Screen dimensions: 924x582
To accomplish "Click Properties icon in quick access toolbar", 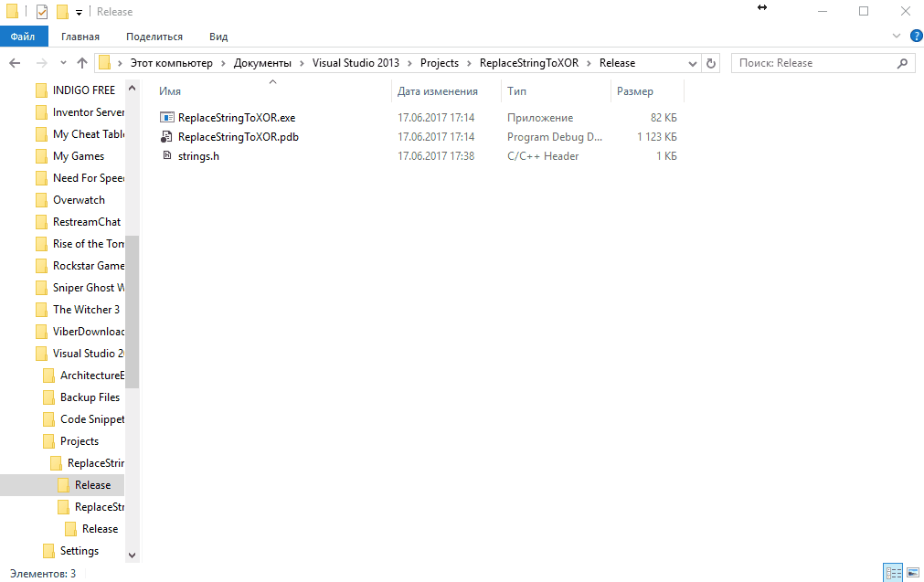I will coord(42,12).
